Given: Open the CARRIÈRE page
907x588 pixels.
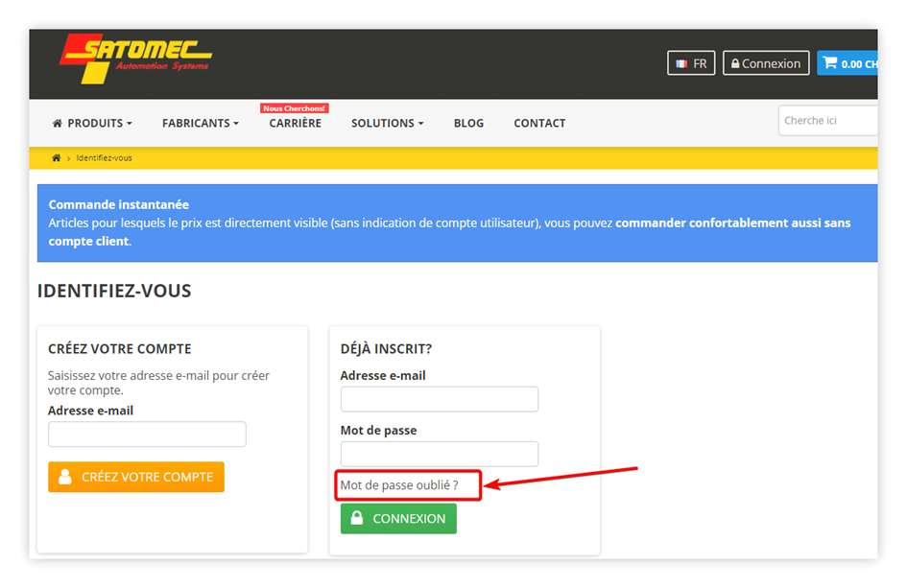Looking at the screenshot, I should (x=295, y=123).
